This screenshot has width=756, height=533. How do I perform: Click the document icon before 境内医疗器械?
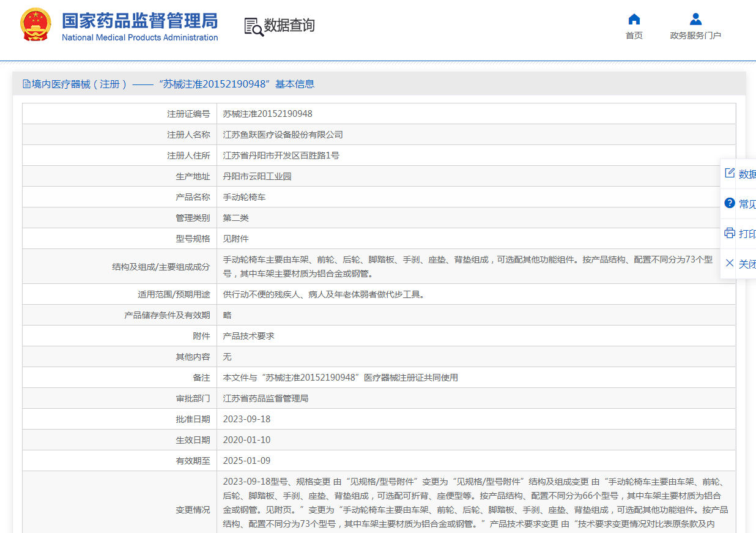[26, 84]
